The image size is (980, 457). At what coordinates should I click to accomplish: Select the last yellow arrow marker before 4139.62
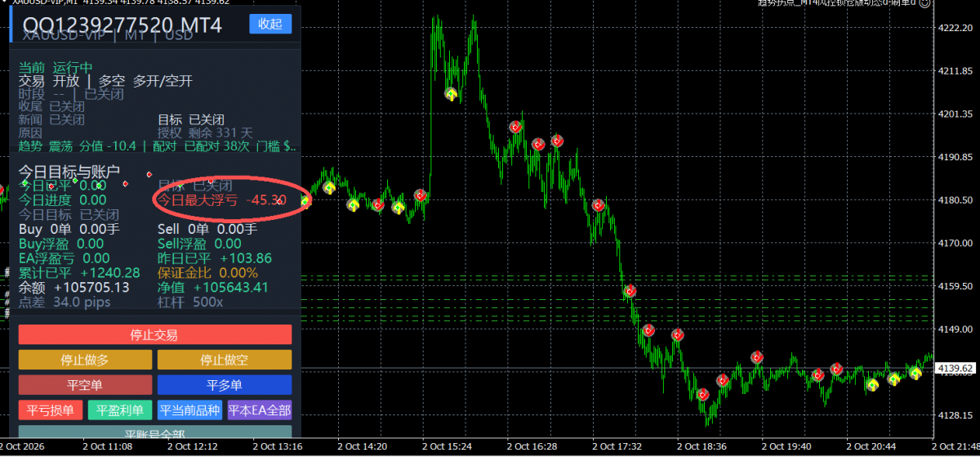[915, 373]
